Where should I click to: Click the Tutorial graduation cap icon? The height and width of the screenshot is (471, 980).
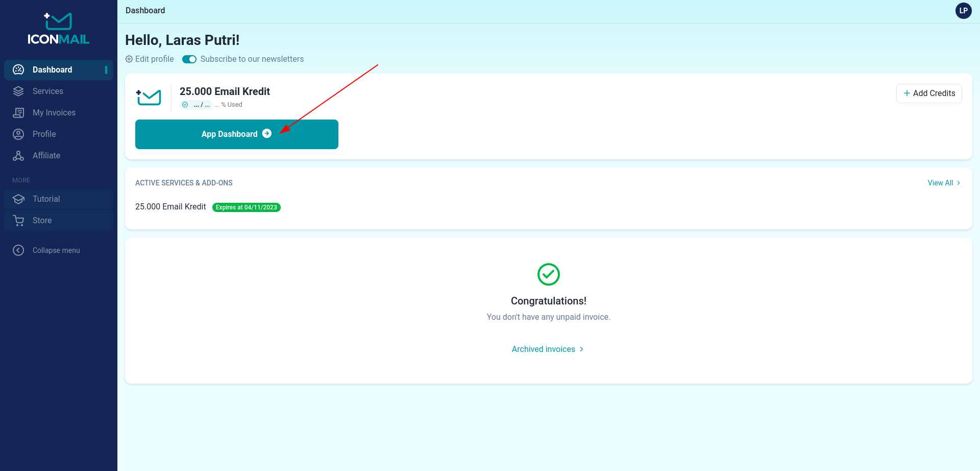(x=18, y=199)
